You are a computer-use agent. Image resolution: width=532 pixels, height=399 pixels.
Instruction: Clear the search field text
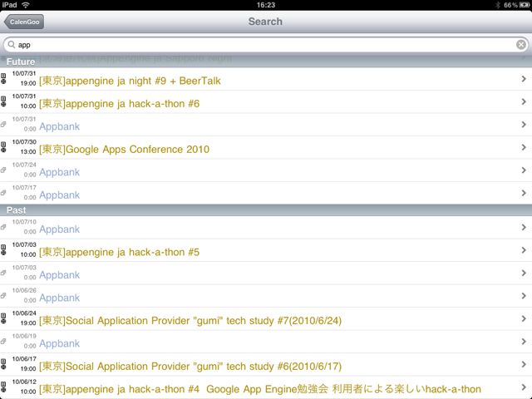521,44
